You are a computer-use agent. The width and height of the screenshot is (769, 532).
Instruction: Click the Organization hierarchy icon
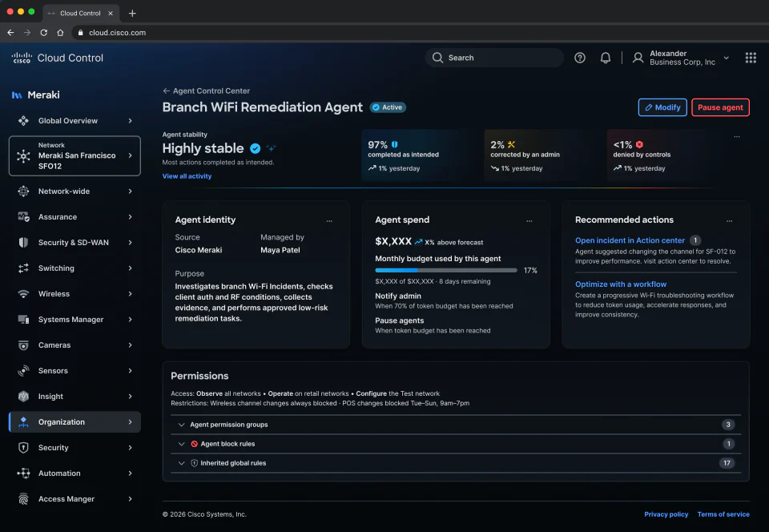coord(23,422)
